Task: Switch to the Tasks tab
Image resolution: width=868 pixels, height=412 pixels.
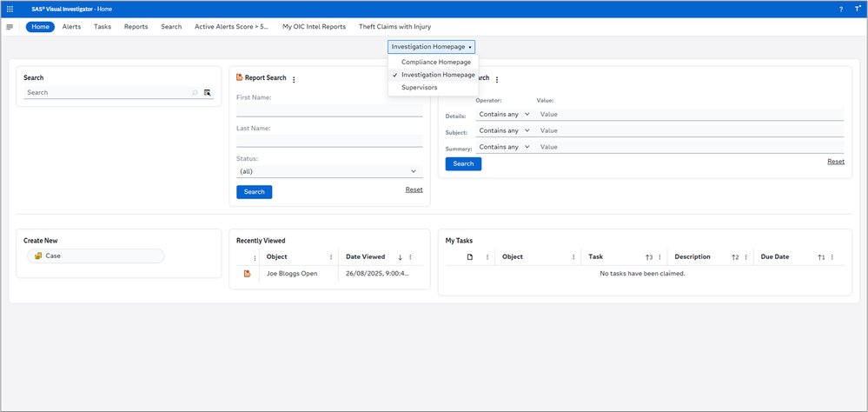Action: 103,27
